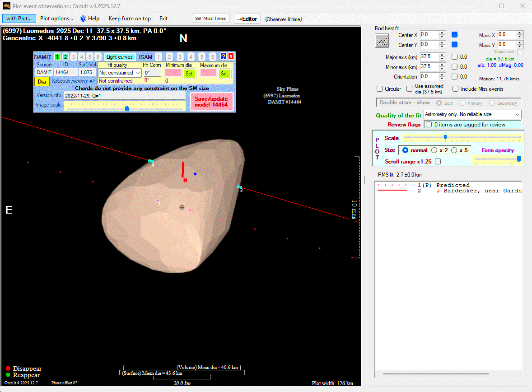
Task: Select DAMIT model number 2
Action: point(65,57)
